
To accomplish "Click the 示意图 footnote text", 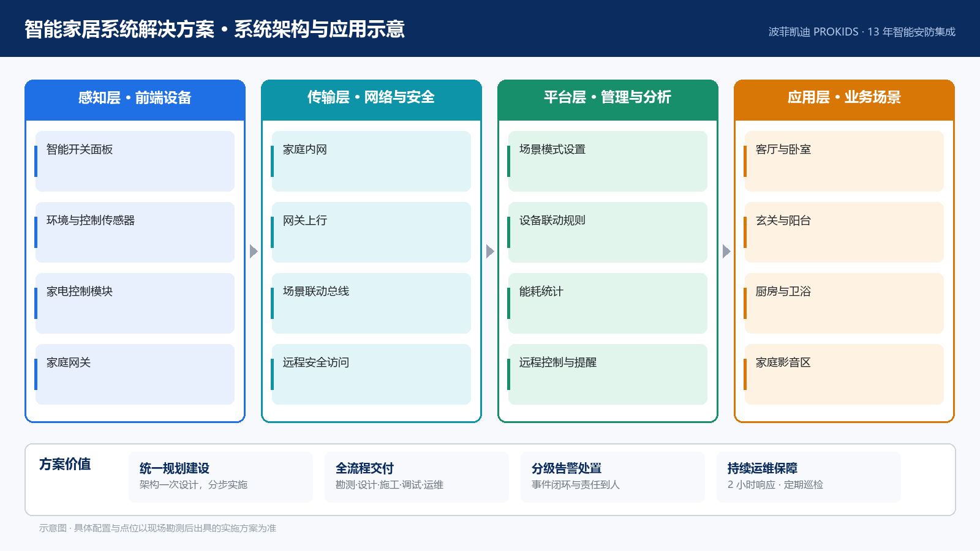I will 157,528.
